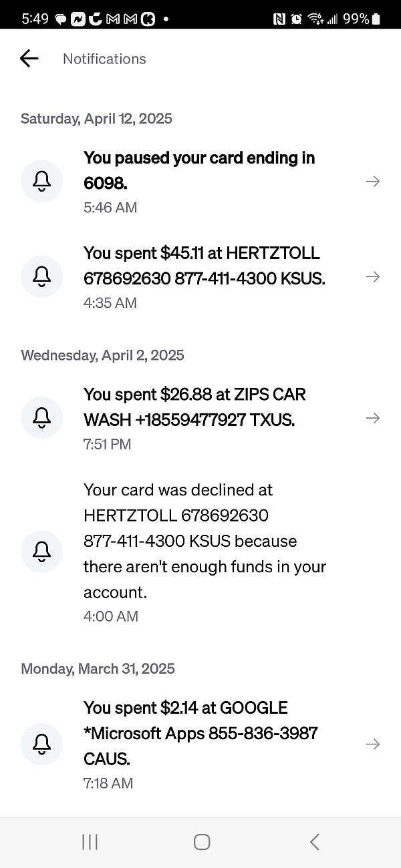
Task: Open "You spent $2.14 at GOOGLE" notification
Action: 200,733
